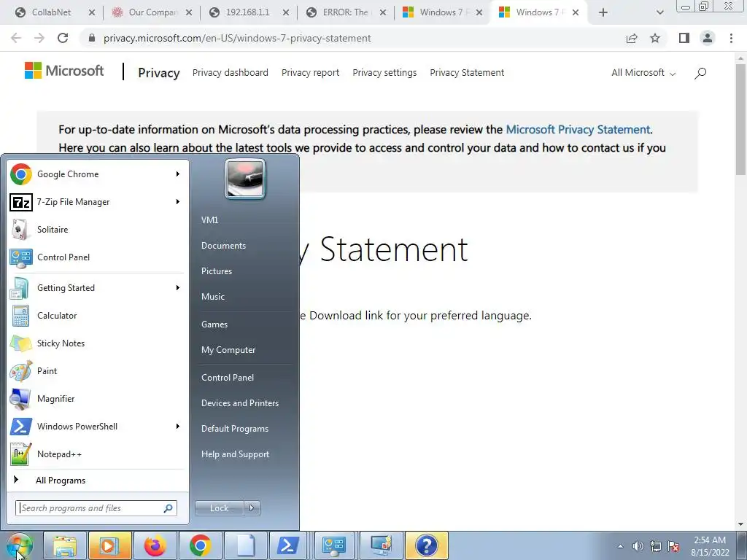Expand Getting Started submenu arrow

tap(178, 288)
